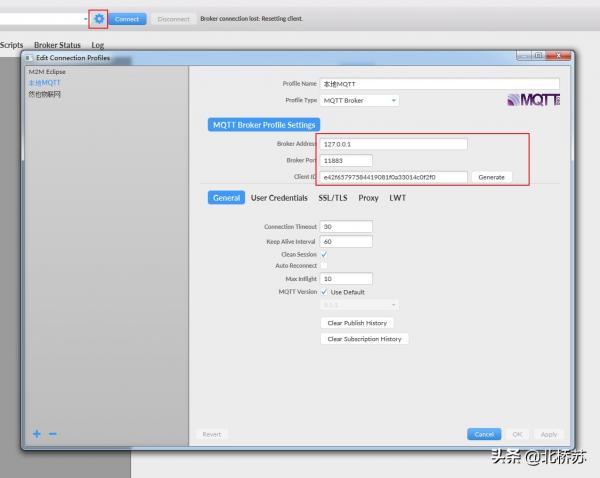Open the SSL/TLS settings tab

pyautogui.click(x=334, y=198)
